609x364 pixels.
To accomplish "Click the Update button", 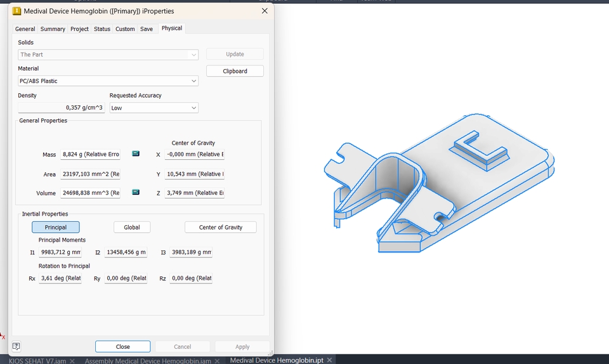I will click(x=235, y=54).
